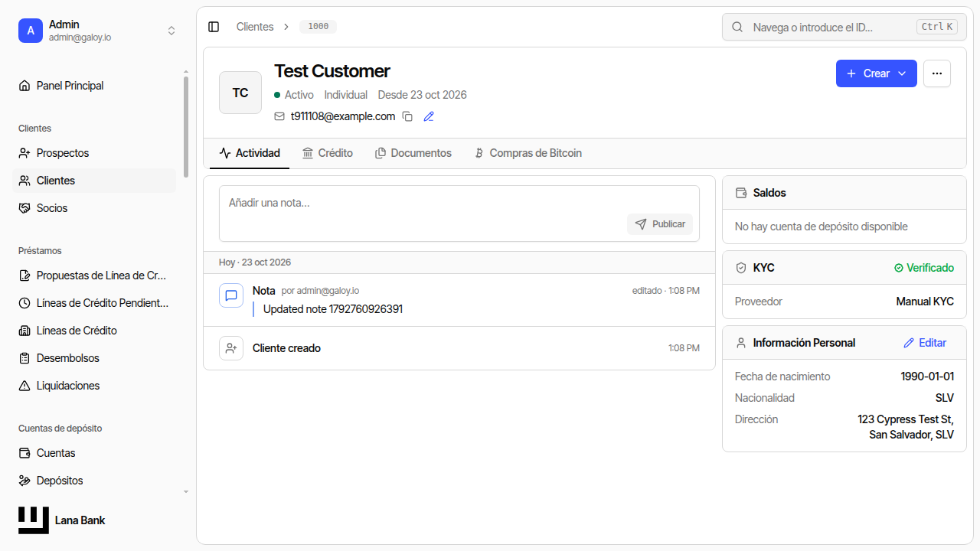
Task: Click the Cliente creado user icon
Action: point(231,348)
